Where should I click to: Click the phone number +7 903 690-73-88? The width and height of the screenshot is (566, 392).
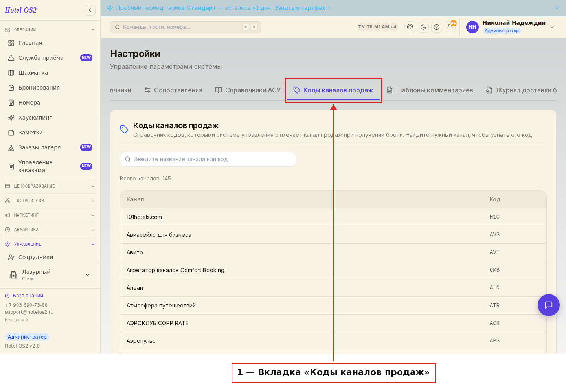[x=26, y=305]
